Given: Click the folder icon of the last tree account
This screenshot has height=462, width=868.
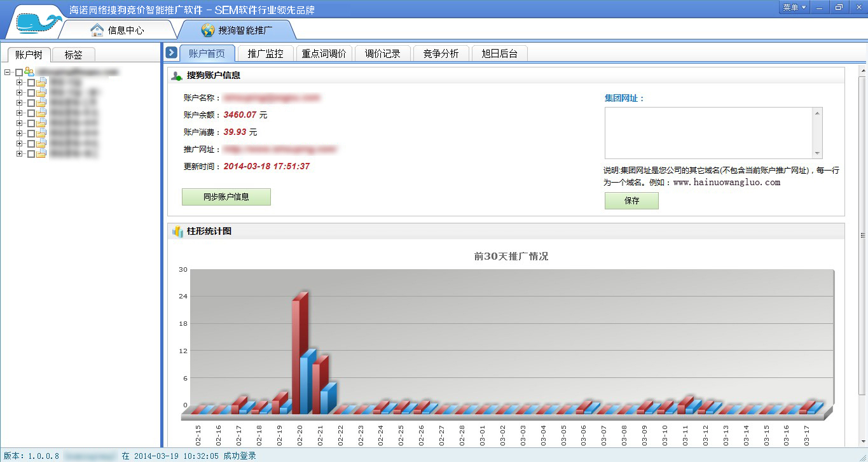Looking at the screenshot, I should tap(41, 154).
